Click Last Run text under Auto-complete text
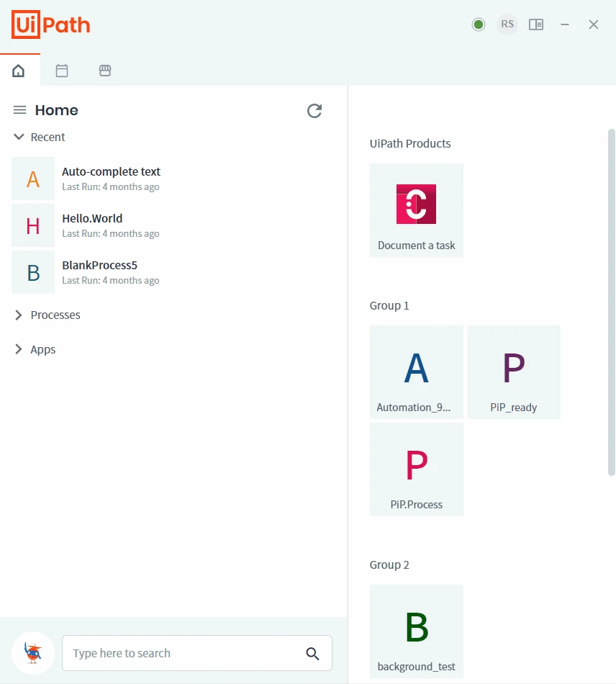Viewport: 616px width, 684px height. point(110,186)
